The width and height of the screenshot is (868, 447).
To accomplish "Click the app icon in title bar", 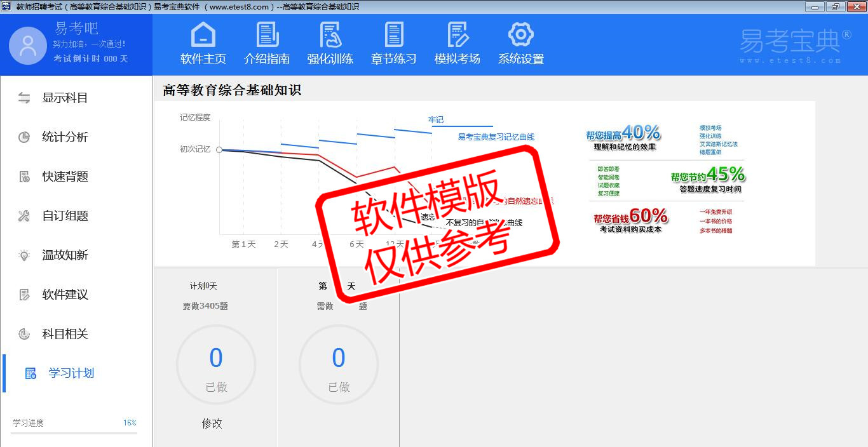I will pyautogui.click(x=7, y=7).
